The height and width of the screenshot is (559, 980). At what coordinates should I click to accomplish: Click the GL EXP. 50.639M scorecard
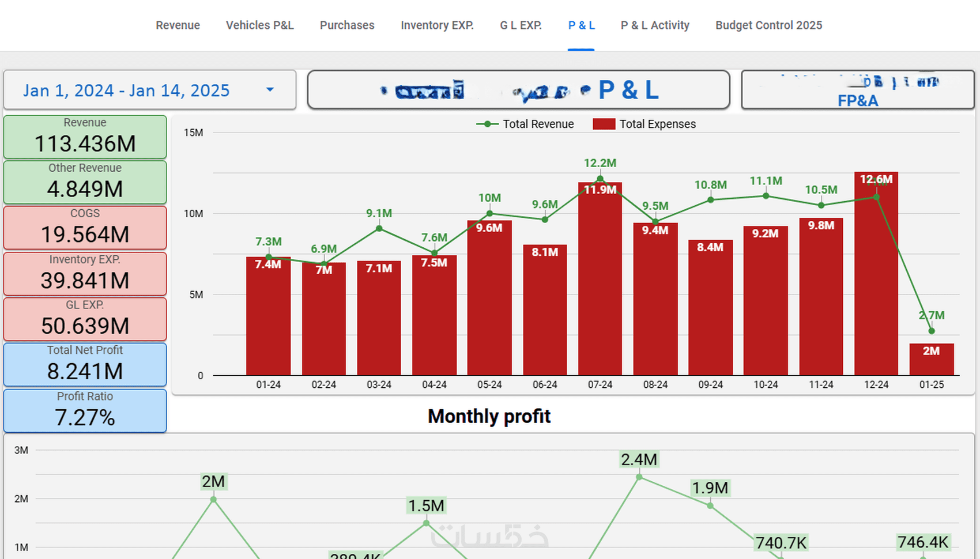85,319
